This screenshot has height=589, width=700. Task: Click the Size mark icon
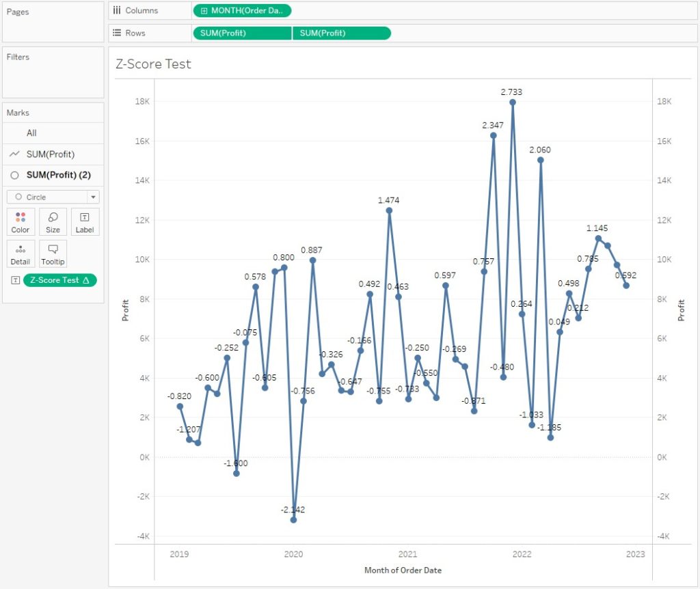click(x=53, y=221)
